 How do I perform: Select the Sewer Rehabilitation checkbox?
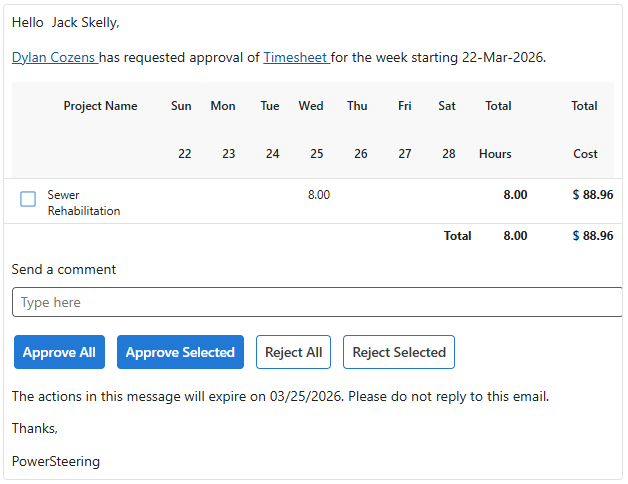[x=28, y=199]
